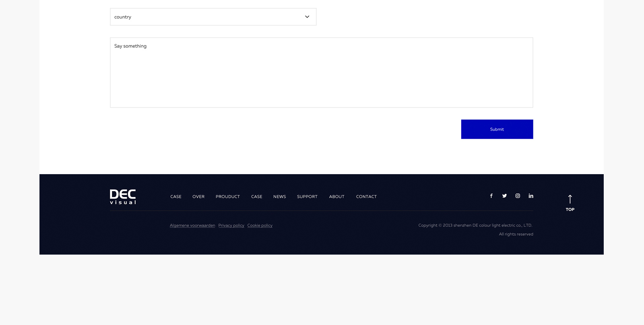View the Privacy policy link

click(231, 226)
